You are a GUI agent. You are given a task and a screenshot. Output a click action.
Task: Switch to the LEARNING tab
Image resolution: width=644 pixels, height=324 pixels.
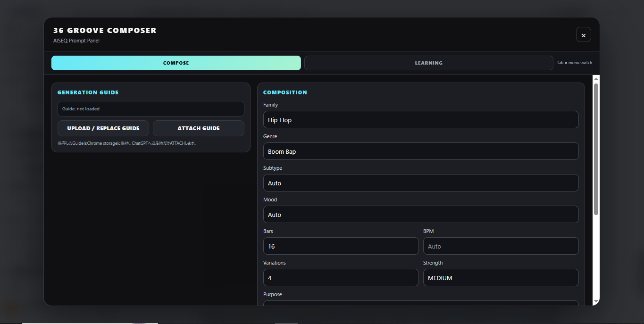pyautogui.click(x=428, y=63)
